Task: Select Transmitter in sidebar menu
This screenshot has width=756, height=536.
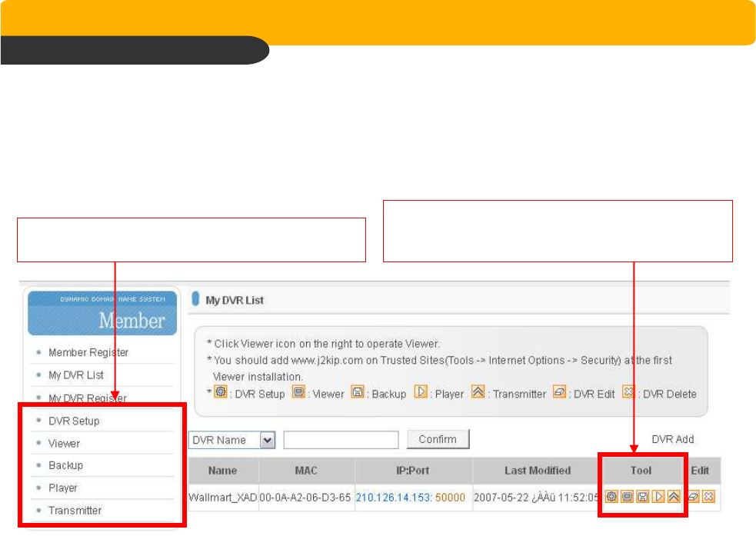Action: [75, 511]
